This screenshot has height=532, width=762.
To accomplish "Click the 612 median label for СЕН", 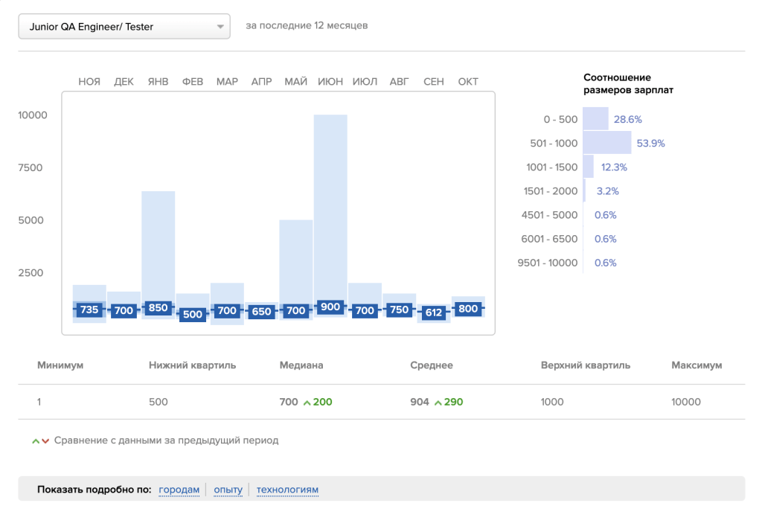I will pyautogui.click(x=434, y=313).
